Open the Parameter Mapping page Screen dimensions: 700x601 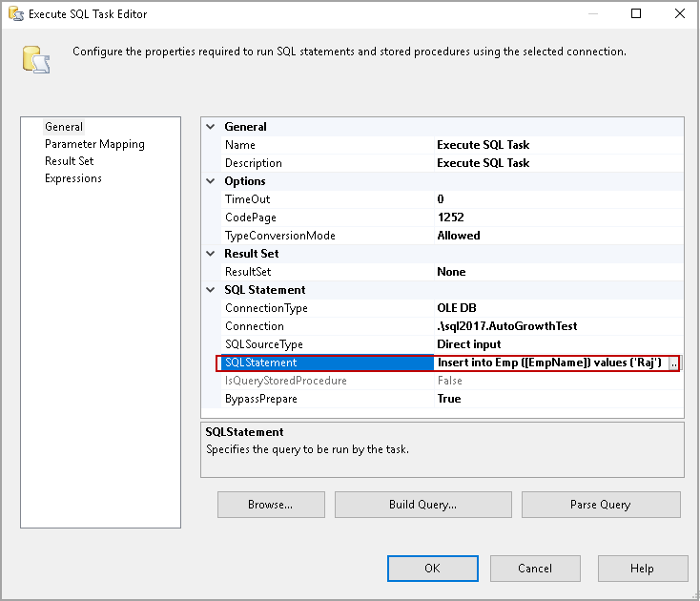(x=94, y=144)
